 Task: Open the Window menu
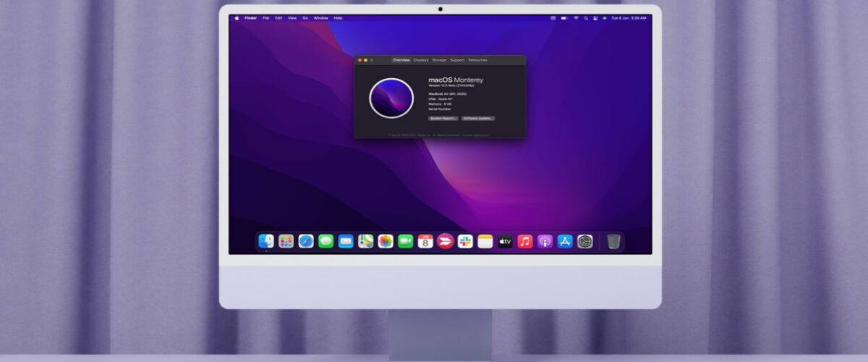(x=320, y=17)
